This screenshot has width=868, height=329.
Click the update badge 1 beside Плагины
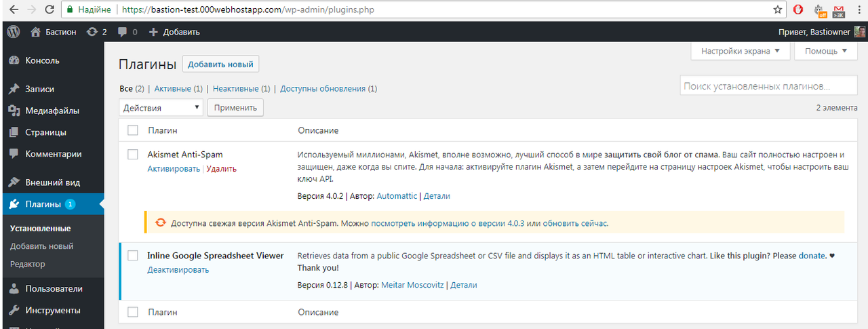point(71,204)
